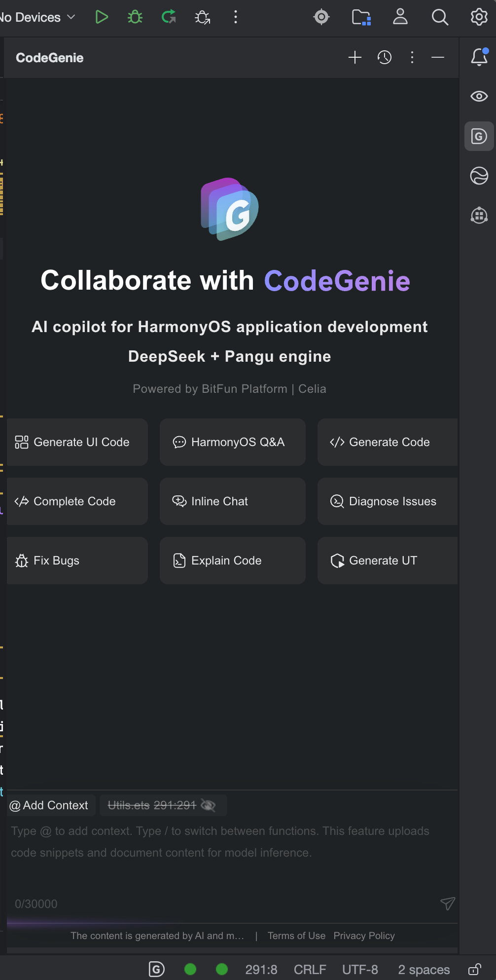This screenshot has width=496, height=980.
Task: Open the Notifications bell icon
Action: [479, 57]
